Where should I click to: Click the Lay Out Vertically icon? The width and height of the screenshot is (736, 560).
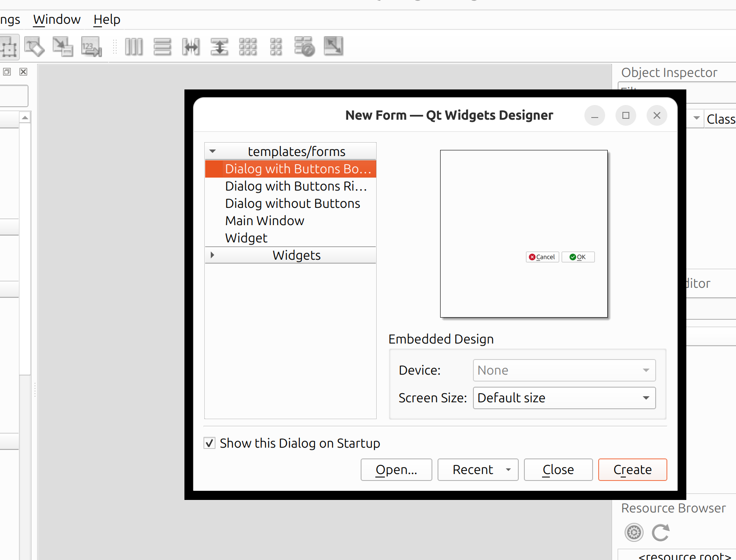pos(162,47)
